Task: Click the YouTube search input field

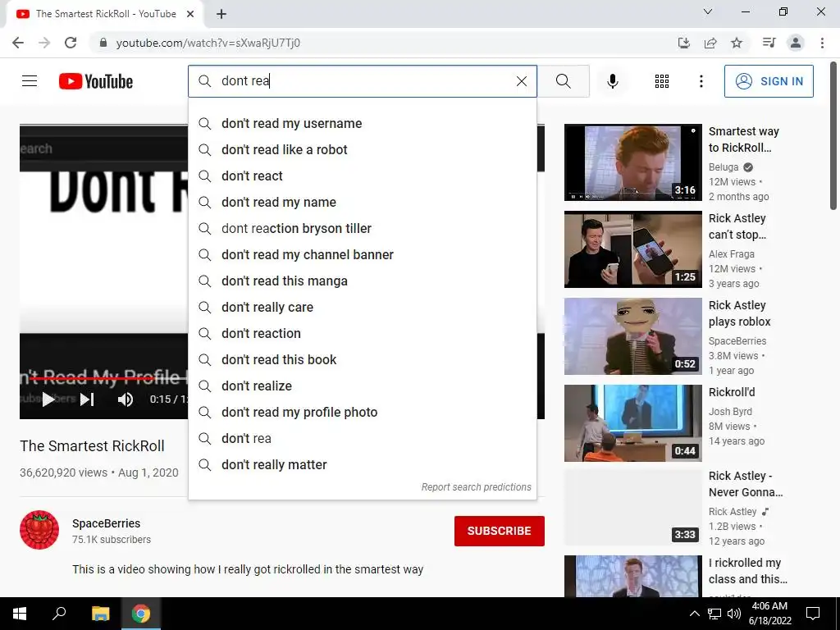Action: (362, 81)
